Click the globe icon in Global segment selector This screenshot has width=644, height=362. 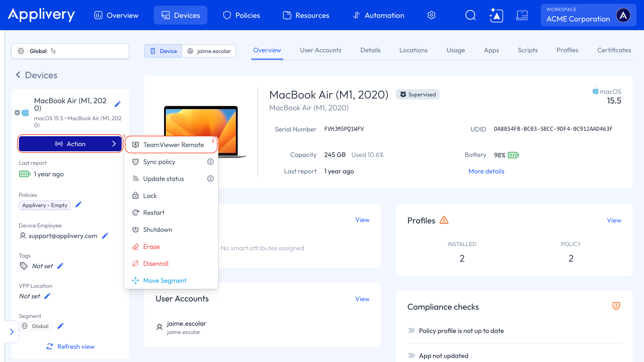pos(21,51)
